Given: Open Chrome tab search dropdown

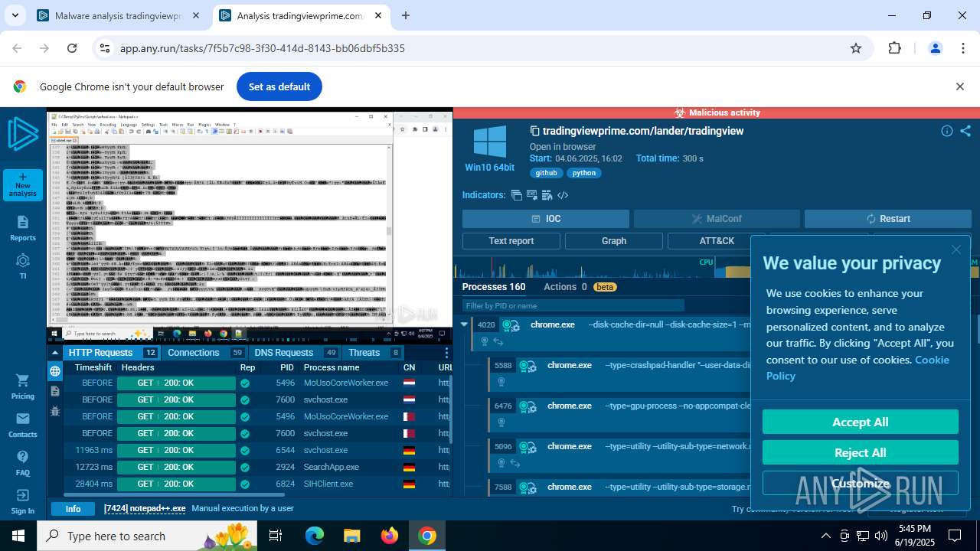Looking at the screenshot, I should [15, 15].
